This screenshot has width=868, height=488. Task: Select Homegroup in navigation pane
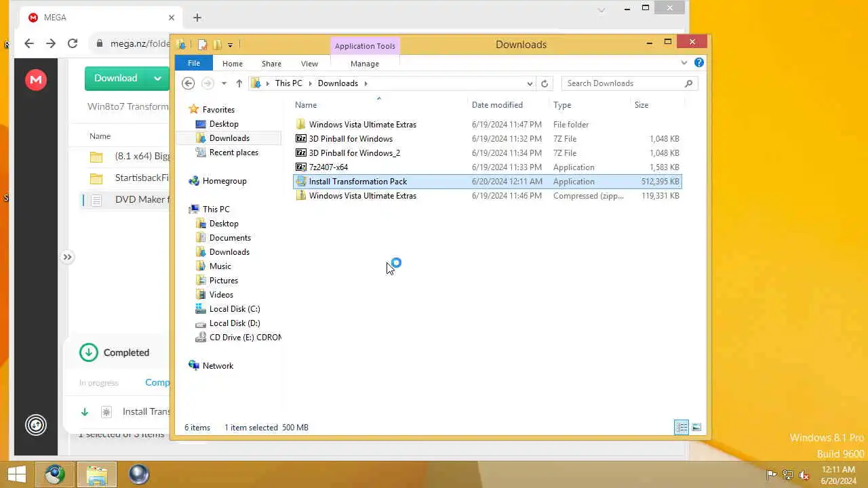[x=218, y=181]
